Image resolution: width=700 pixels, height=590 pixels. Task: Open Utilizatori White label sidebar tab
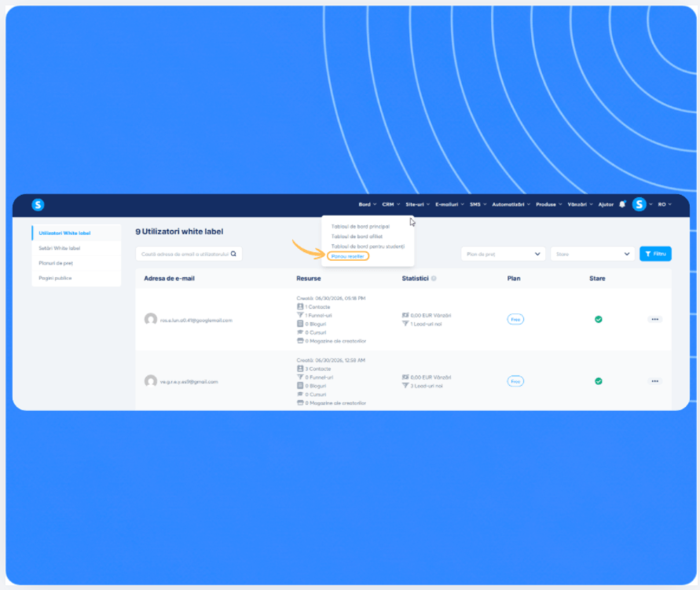[76, 233]
